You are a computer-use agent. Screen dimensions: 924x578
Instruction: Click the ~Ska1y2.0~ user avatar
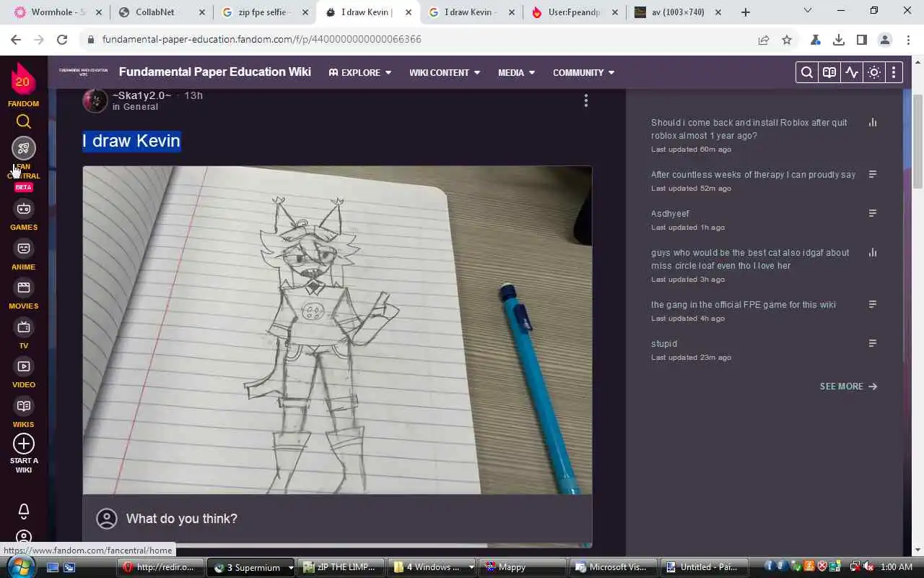[x=95, y=100]
